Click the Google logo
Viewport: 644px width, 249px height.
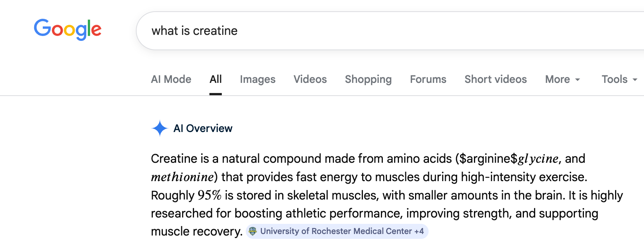[68, 29]
